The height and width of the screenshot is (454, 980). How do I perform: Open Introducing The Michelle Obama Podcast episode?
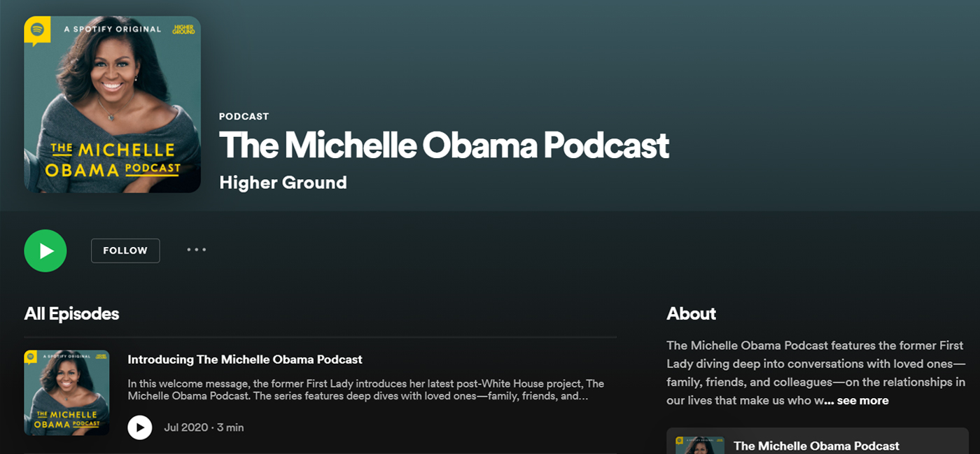(245, 360)
